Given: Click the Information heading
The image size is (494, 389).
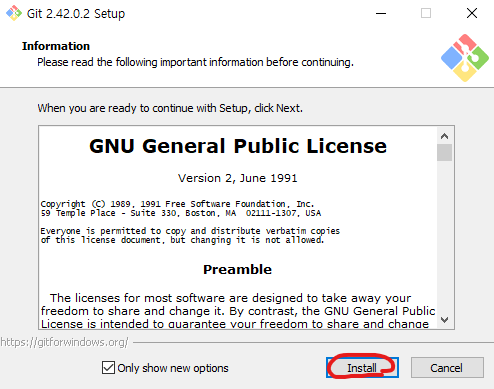Looking at the screenshot, I should [56, 46].
